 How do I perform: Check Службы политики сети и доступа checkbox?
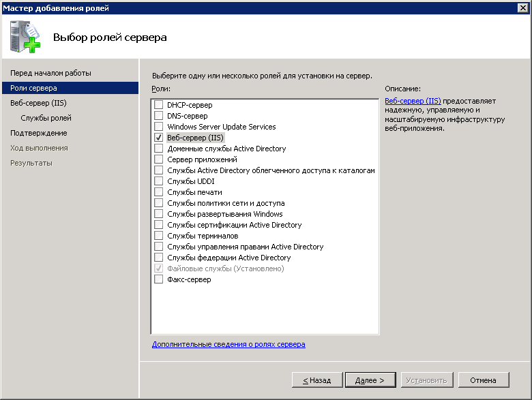point(158,203)
